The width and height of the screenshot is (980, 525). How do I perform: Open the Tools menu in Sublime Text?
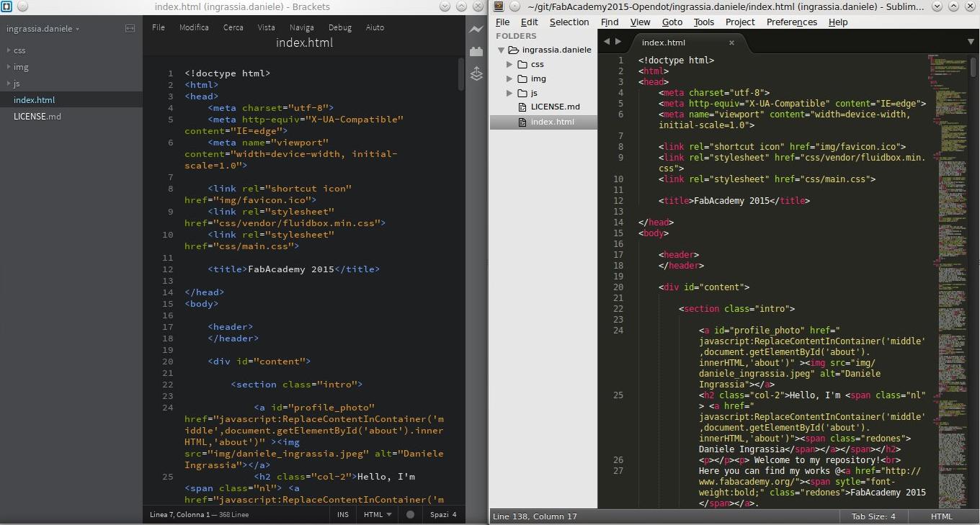[703, 22]
